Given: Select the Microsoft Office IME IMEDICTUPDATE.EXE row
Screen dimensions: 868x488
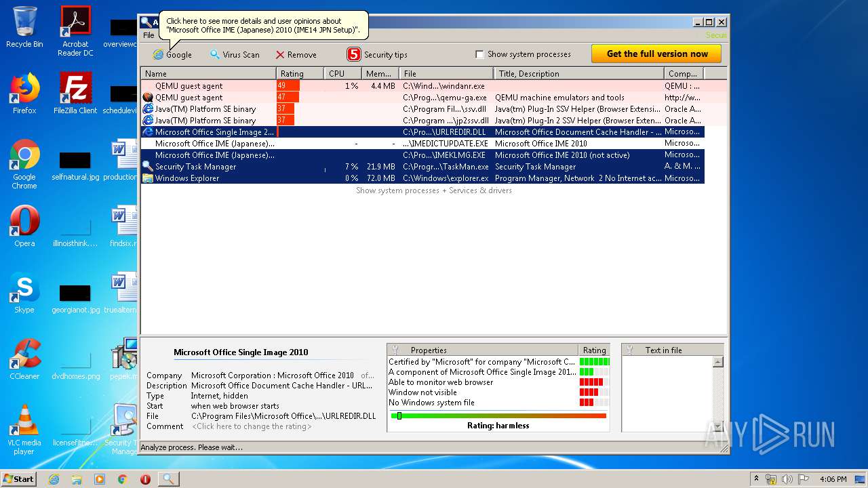Looking at the screenshot, I should (422, 144).
